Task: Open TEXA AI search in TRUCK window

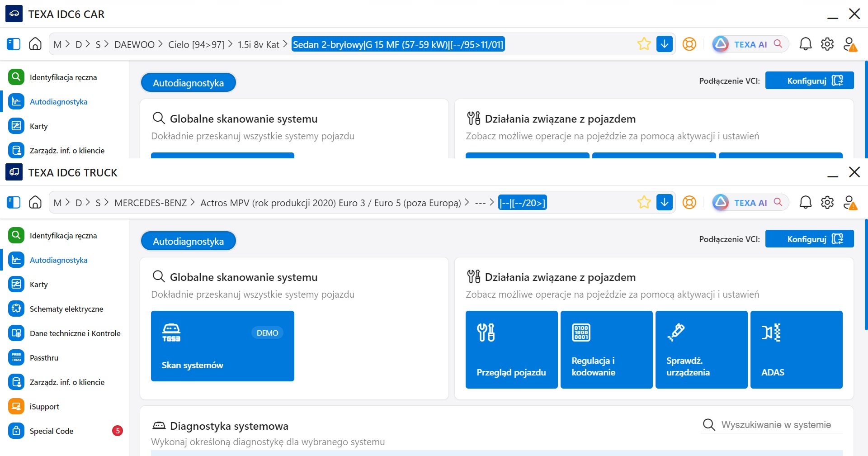Action: click(x=750, y=202)
